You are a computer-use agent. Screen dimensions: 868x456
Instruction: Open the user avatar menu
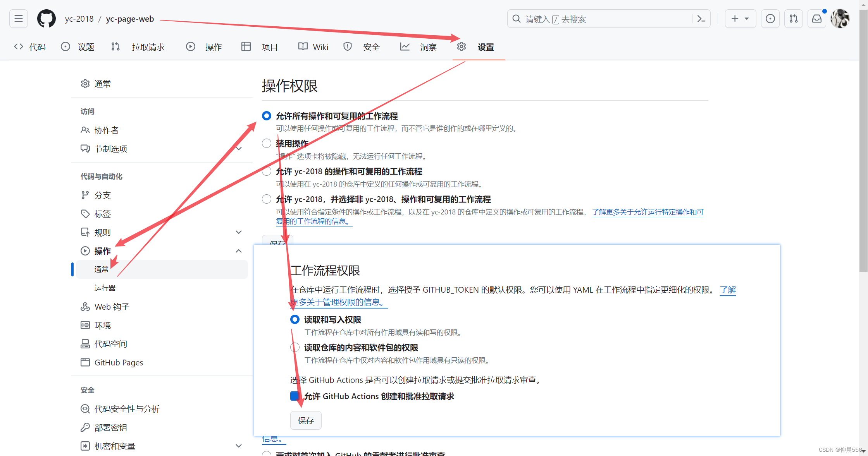point(840,19)
